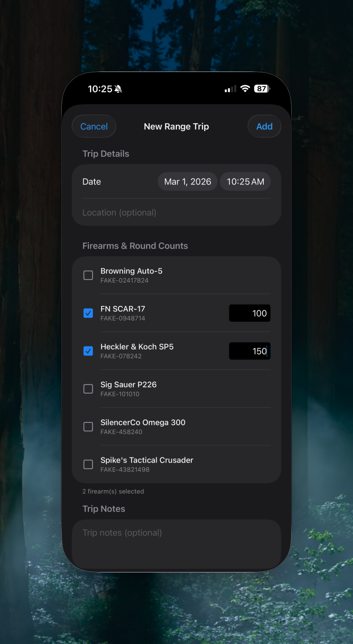Click serial FAKE-02417824
The image size is (353, 644).
point(124,280)
